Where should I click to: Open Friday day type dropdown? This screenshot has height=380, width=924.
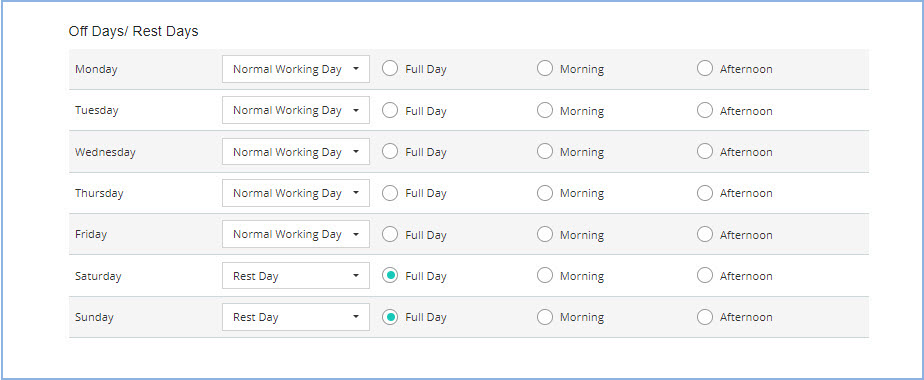[296, 234]
